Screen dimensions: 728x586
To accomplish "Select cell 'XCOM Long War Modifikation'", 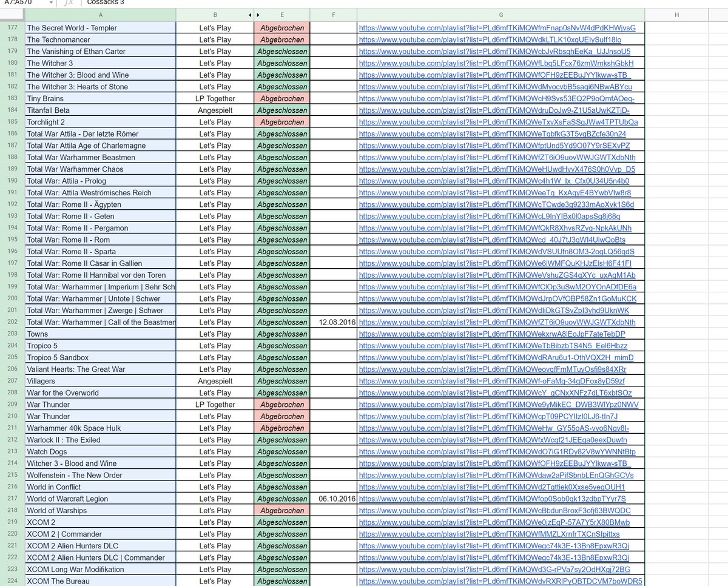I will (x=100, y=569).
